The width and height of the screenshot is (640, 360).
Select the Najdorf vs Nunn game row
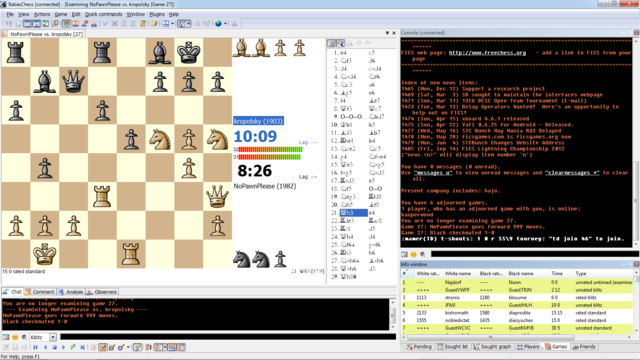(518, 282)
